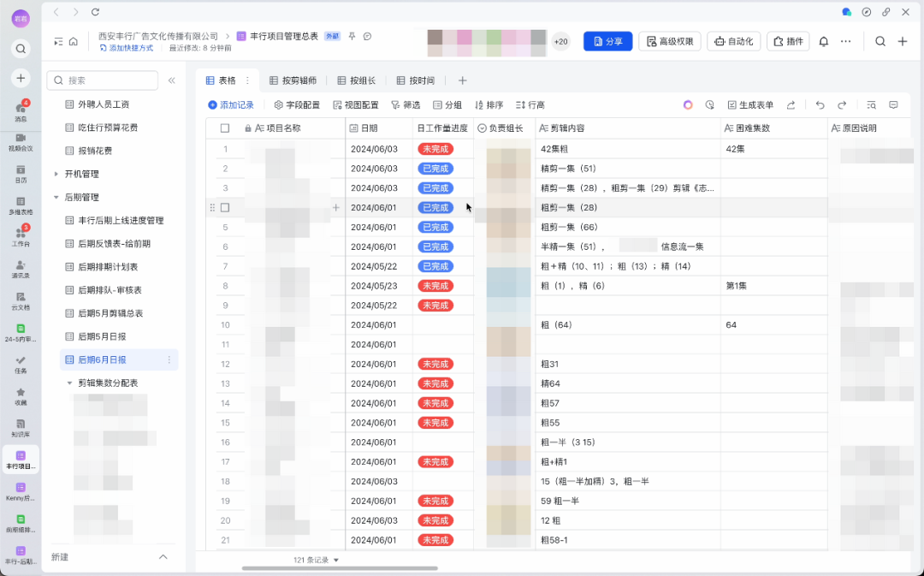Click the 搜索 field in table list
Screen dimensions: 924x576
(x=103, y=80)
